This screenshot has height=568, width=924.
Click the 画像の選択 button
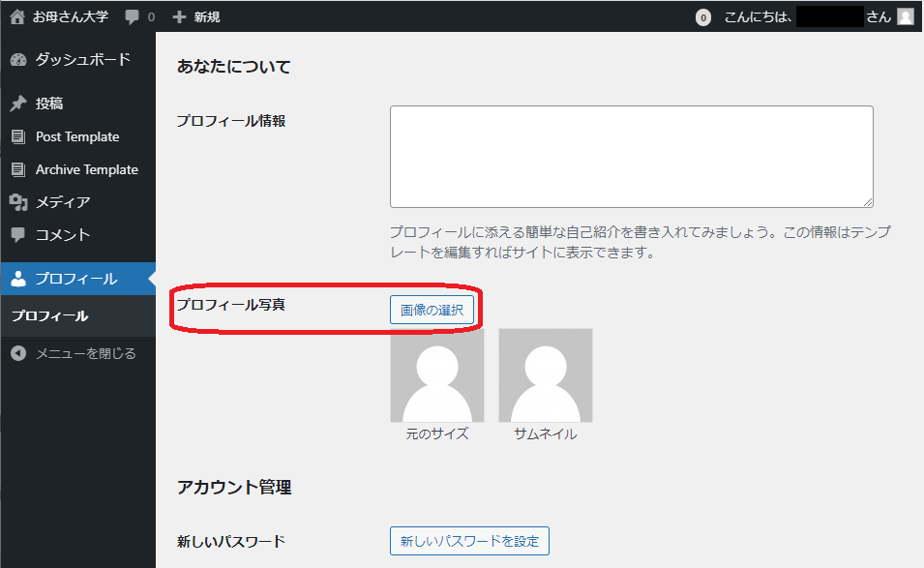pos(432,310)
